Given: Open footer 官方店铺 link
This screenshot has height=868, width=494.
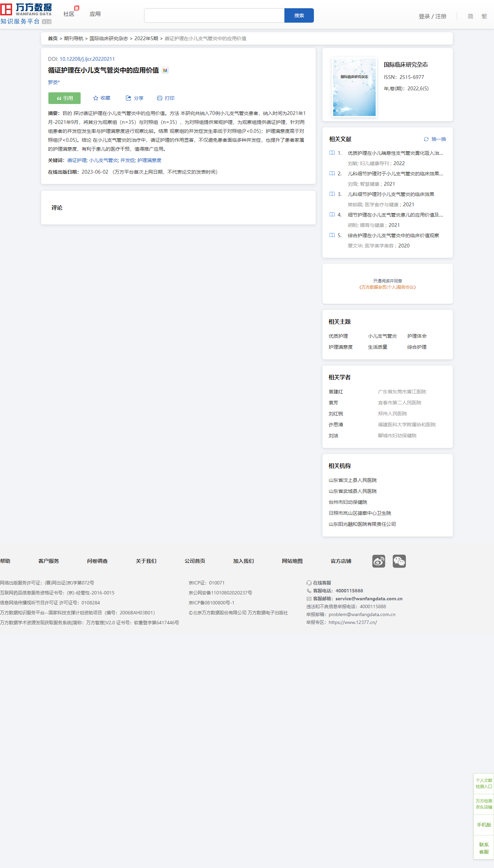Looking at the screenshot, I should pos(341,561).
